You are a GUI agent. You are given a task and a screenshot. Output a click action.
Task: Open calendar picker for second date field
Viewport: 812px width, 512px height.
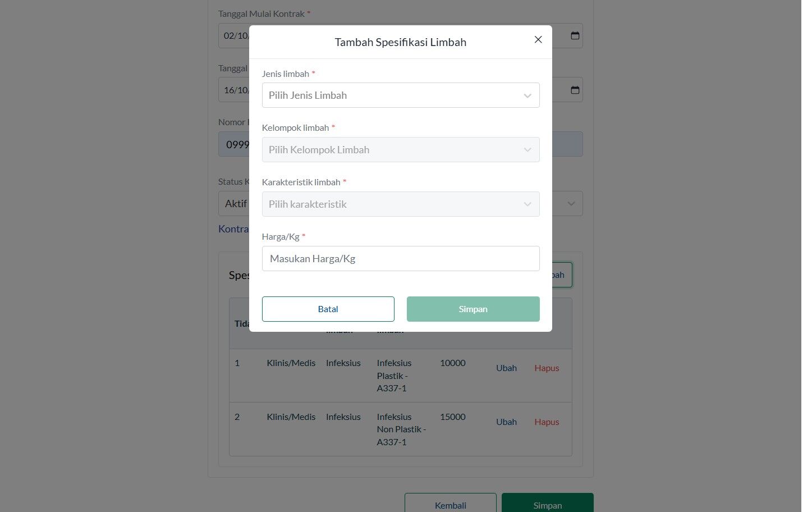click(x=575, y=90)
